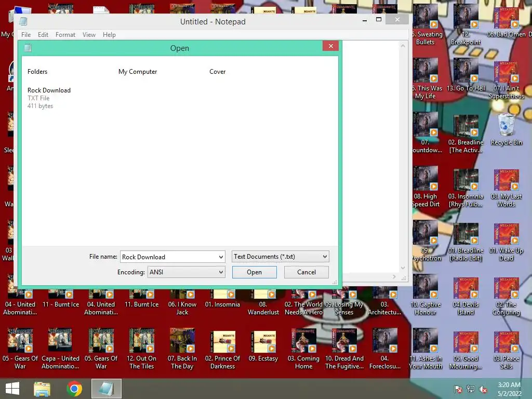Click the network tray icon
Viewport: 532px width, 399px height.
point(471,389)
